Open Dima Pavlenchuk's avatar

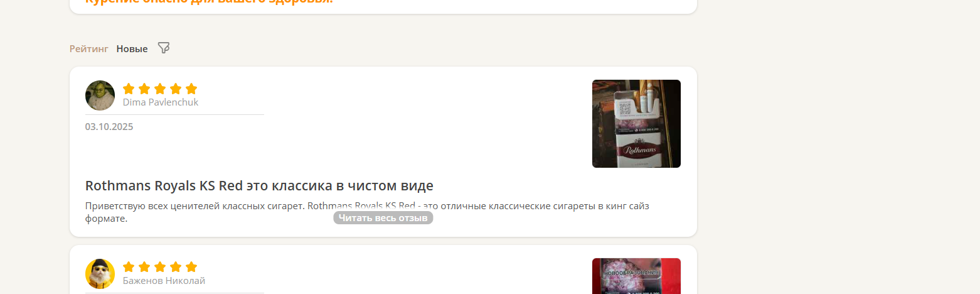pyautogui.click(x=100, y=95)
